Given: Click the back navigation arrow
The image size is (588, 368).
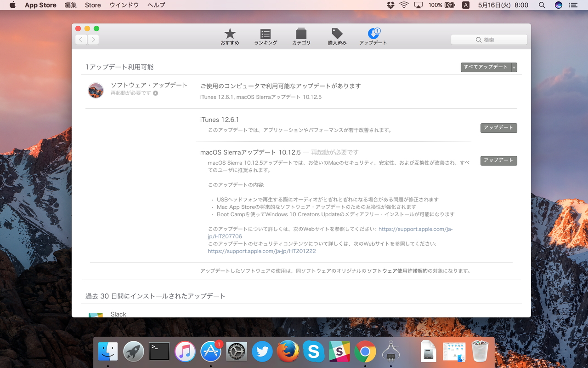Looking at the screenshot, I should [x=81, y=40].
